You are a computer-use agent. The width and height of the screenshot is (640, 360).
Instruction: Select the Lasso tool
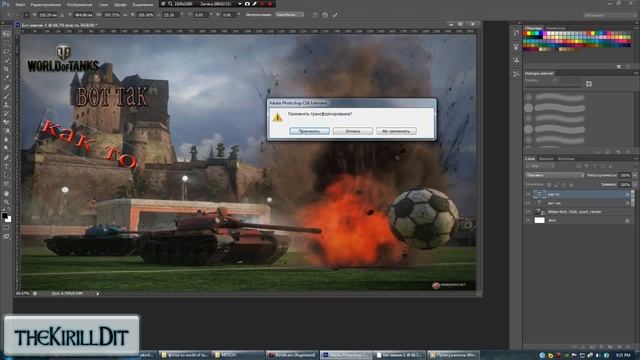[x=7, y=51]
